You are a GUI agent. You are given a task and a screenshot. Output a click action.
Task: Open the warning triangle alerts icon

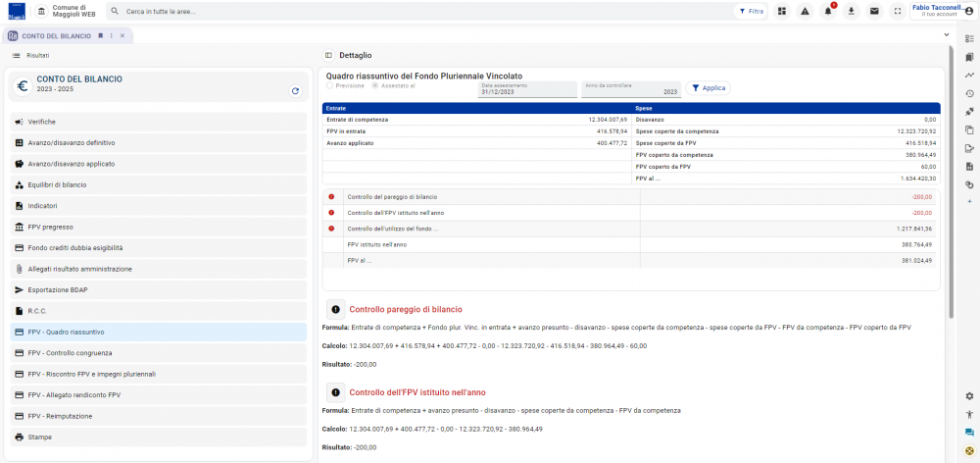click(x=805, y=11)
